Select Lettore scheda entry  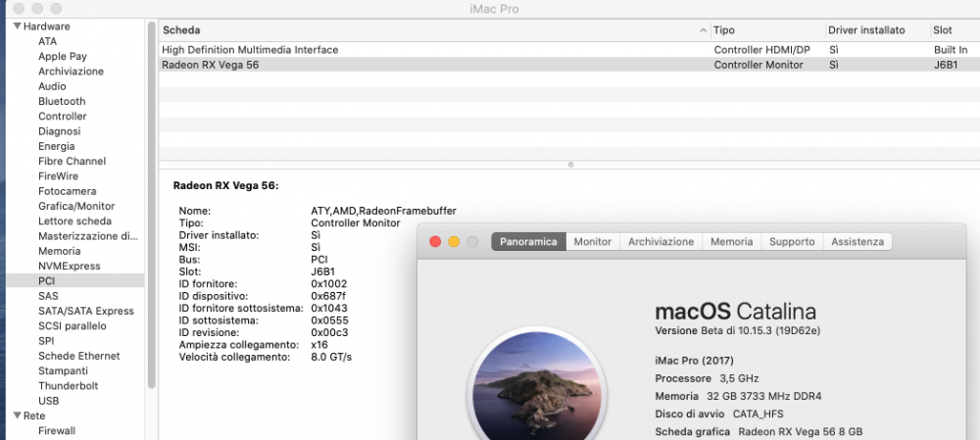tap(75, 221)
